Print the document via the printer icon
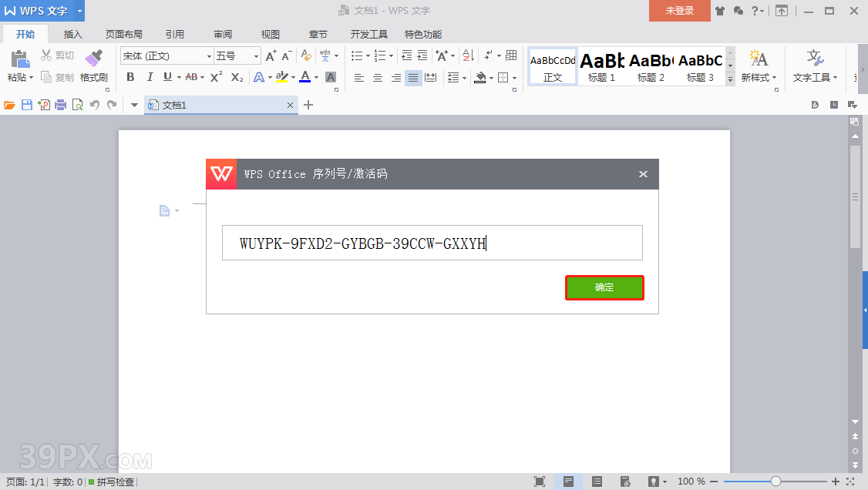Image resolution: width=868 pixels, height=490 pixels. (x=61, y=105)
